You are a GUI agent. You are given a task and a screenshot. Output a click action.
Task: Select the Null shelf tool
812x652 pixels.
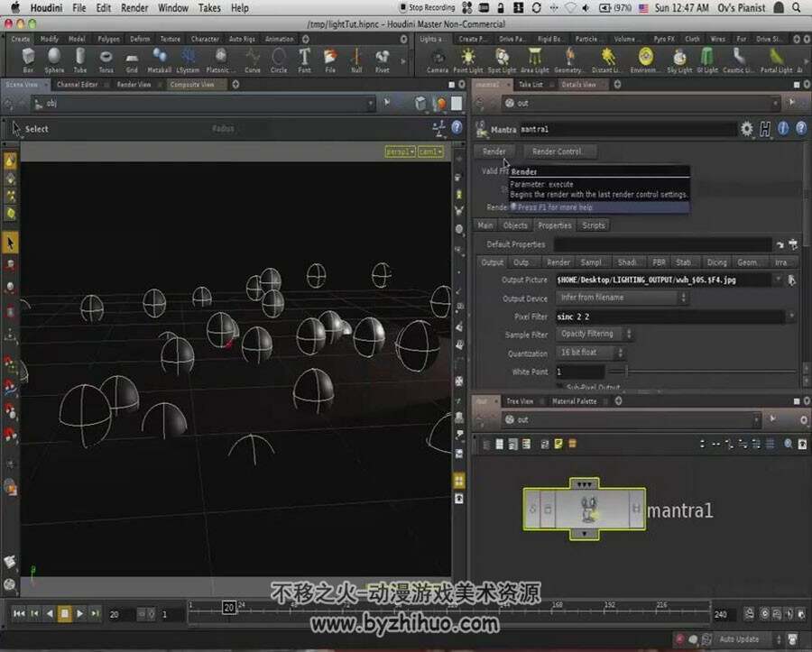[x=356, y=60]
